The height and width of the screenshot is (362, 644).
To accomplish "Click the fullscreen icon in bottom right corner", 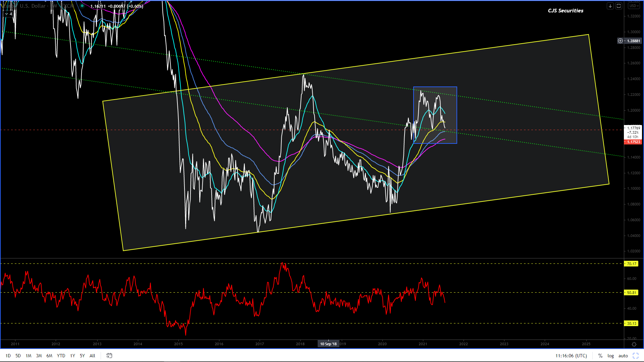I will (x=635, y=356).
